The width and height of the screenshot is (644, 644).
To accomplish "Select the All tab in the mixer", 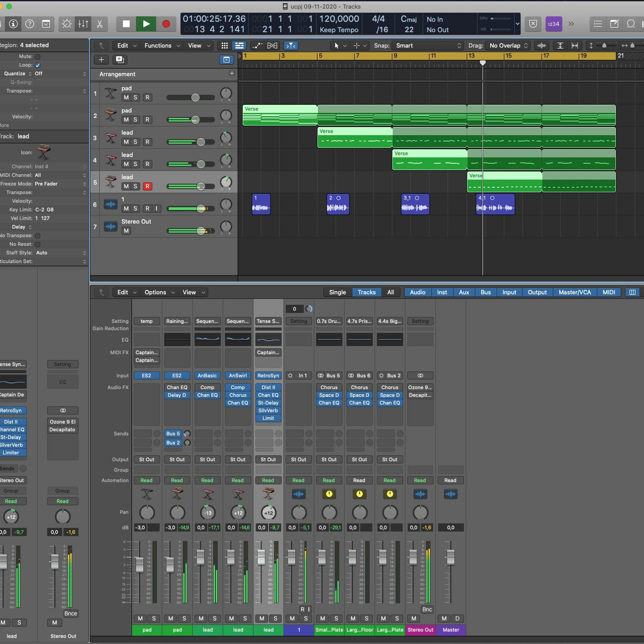I will (390, 292).
